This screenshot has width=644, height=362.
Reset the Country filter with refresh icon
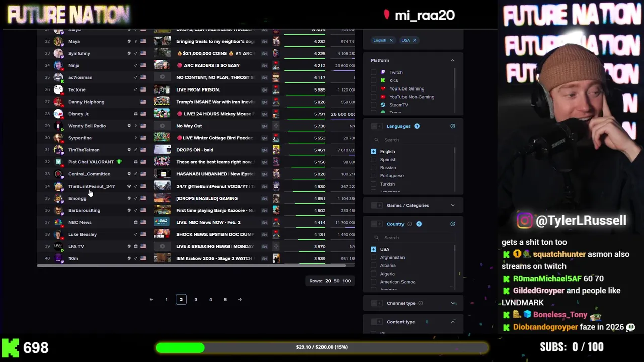pyautogui.click(x=452, y=224)
